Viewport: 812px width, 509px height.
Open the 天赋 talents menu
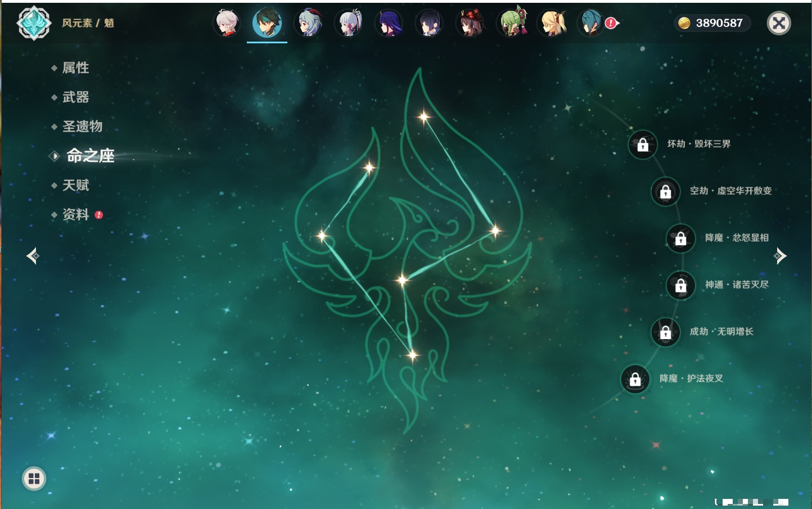75,185
